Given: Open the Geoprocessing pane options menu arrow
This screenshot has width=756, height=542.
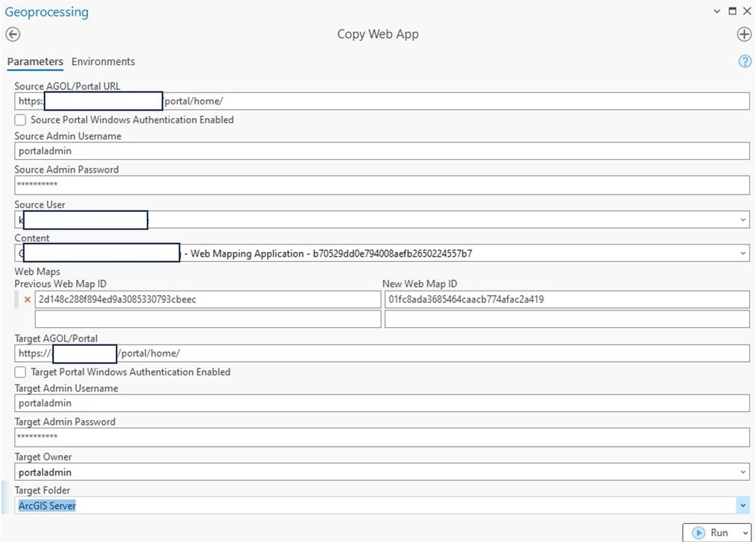Looking at the screenshot, I should coord(717,11).
